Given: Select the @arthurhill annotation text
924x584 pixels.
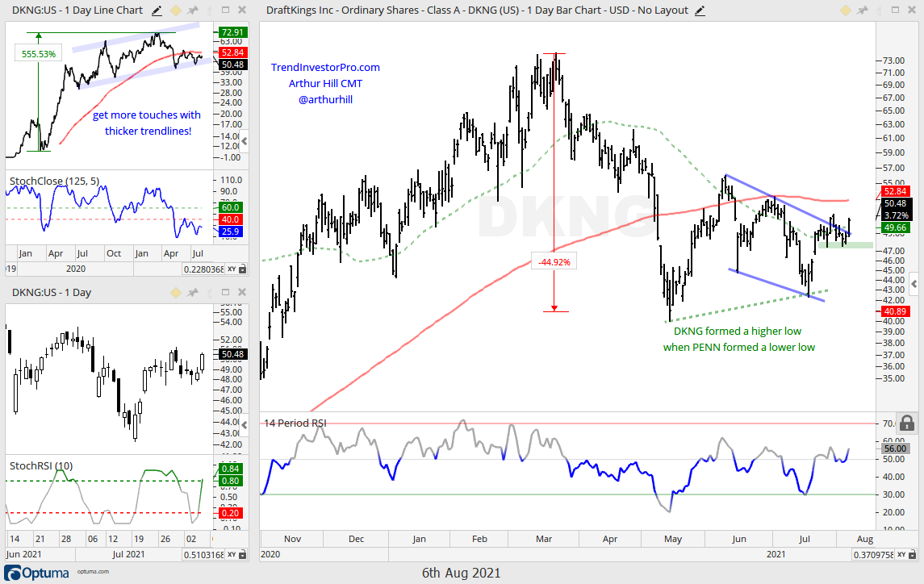Looking at the screenshot, I should pyautogui.click(x=325, y=99).
